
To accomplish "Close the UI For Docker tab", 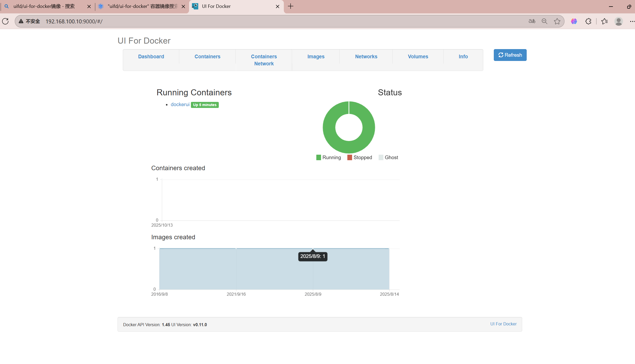I will (278, 7).
